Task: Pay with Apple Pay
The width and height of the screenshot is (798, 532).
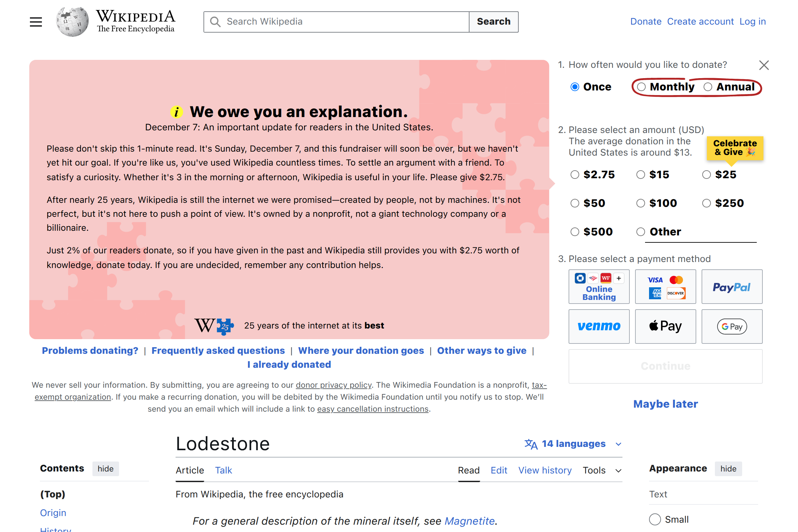Action: click(x=665, y=327)
